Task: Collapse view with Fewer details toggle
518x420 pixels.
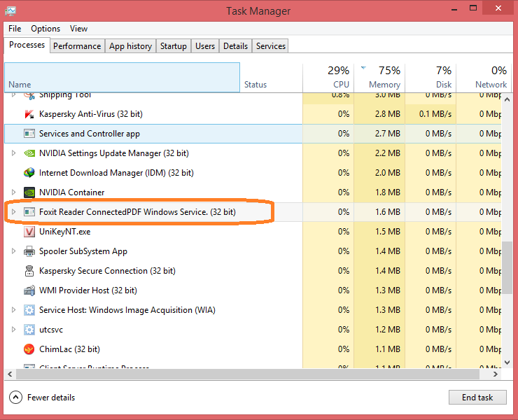Action: 43,398
